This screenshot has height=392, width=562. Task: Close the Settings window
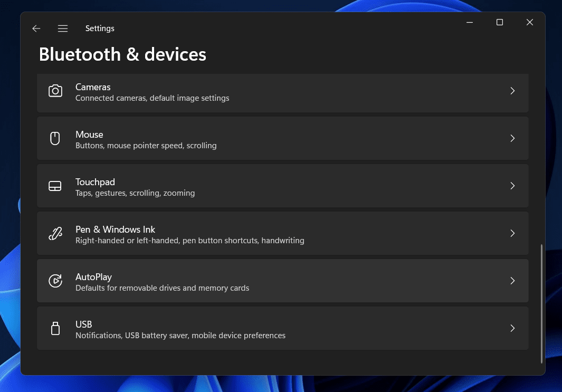530,22
